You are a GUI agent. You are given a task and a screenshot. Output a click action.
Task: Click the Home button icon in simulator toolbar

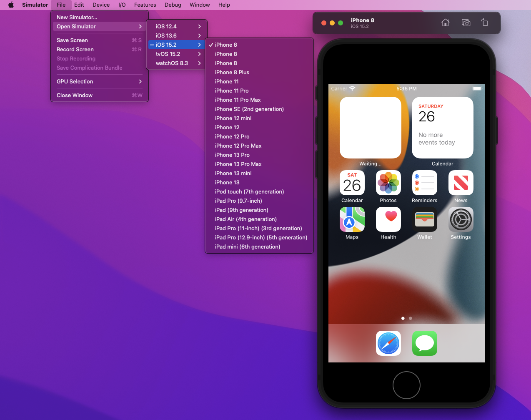(445, 23)
